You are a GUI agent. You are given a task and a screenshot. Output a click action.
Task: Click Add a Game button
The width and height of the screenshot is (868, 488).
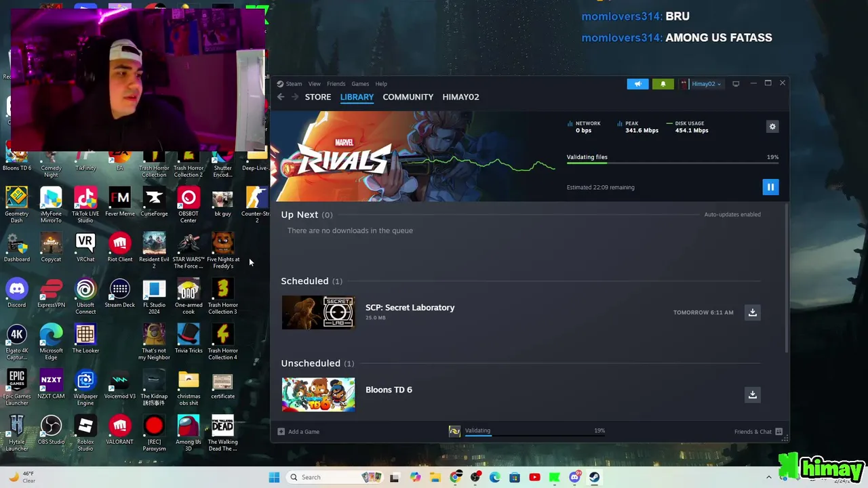click(298, 432)
